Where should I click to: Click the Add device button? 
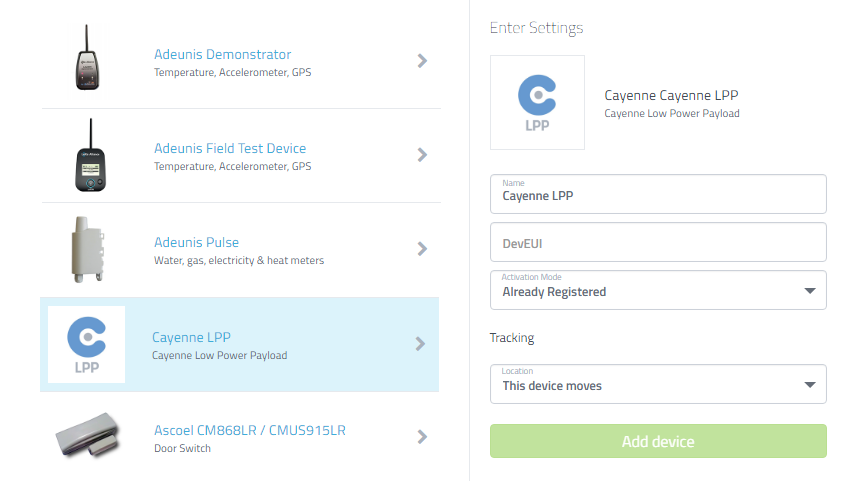pos(658,441)
